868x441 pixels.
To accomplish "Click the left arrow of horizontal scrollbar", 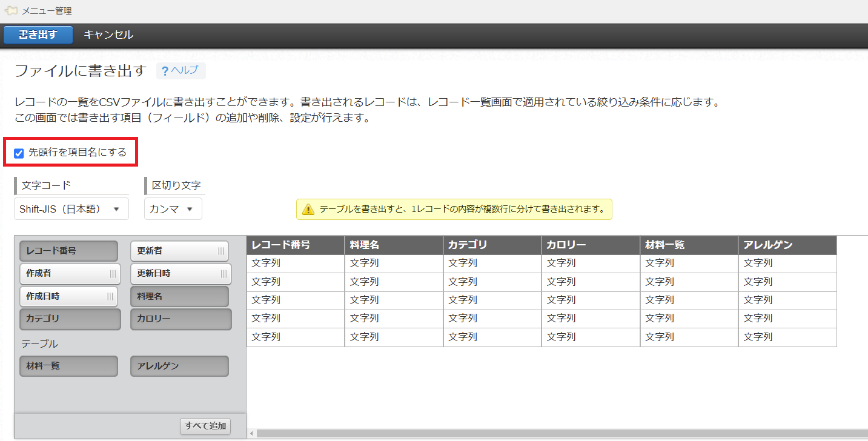I will coord(251,434).
